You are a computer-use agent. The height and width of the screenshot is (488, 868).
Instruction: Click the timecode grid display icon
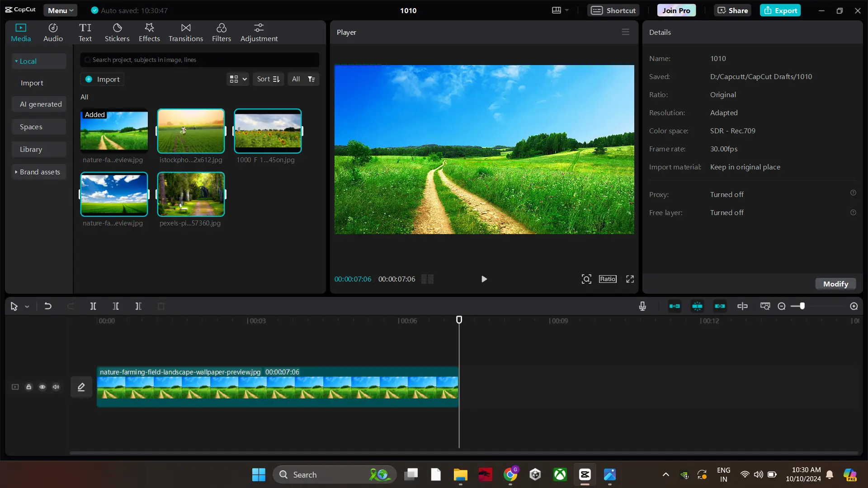(427, 279)
